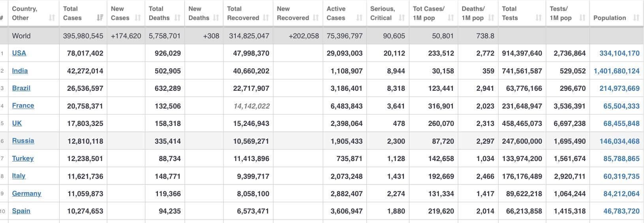Click sort arrows in New Deaths header
The height and width of the screenshot is (223, 644).
click(216, 18)
